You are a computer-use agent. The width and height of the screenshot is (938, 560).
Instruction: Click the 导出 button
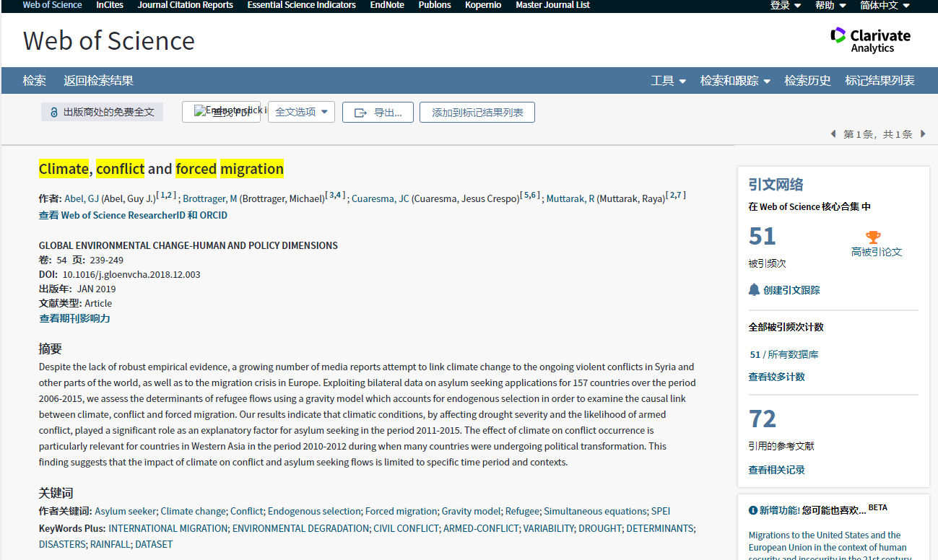point(378,112)
